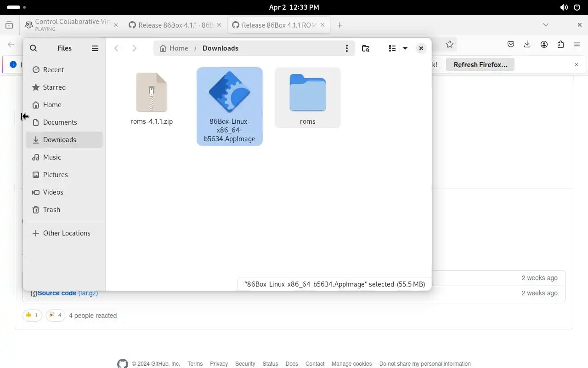Screen dimensions: 588x368
Task: Click Downloads in the path bar
Action: (220, 48)
